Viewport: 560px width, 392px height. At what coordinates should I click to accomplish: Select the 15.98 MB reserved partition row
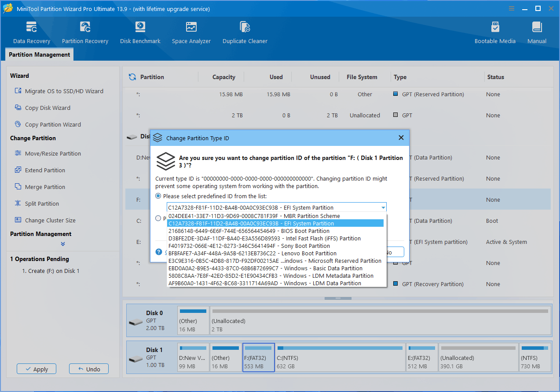pyautogui.click(x=338, y=94)
